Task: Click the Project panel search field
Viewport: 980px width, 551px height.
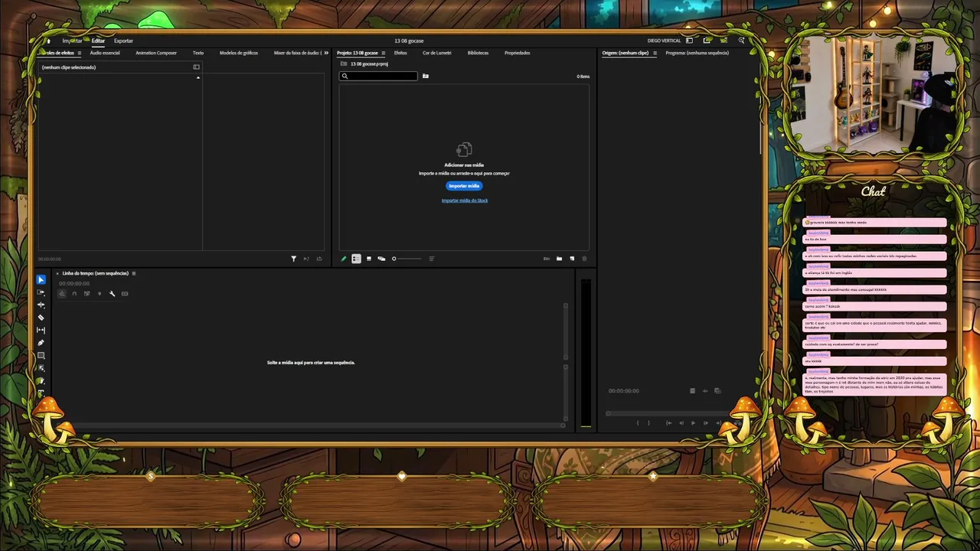Action: (379, 76)
